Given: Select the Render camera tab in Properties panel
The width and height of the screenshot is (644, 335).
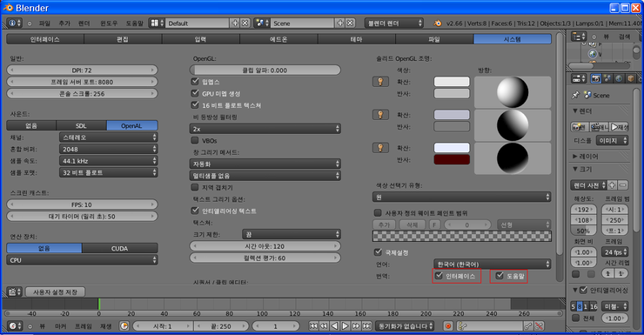Looking at the screenshot, I should point(595,78).
